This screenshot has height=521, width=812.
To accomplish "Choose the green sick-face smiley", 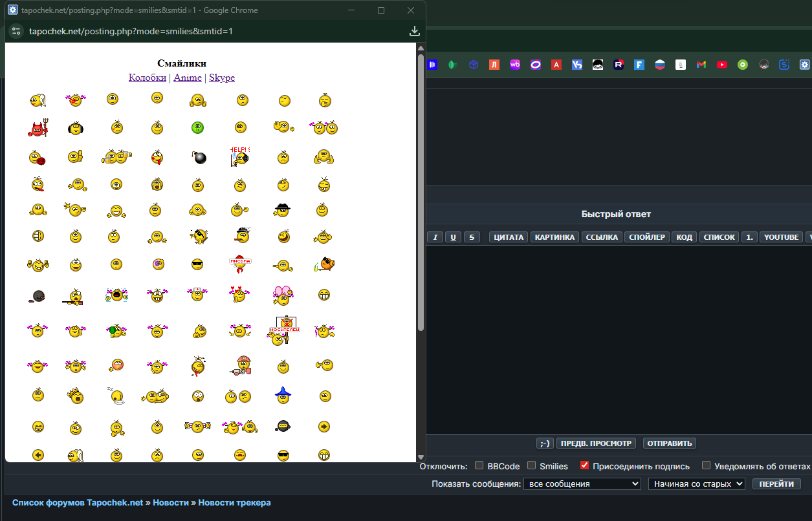I will 198,127.
